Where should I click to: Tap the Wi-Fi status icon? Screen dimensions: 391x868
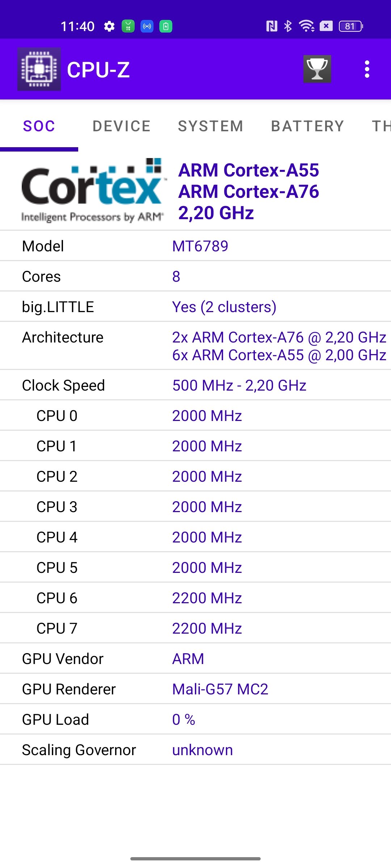coord(306,26)
